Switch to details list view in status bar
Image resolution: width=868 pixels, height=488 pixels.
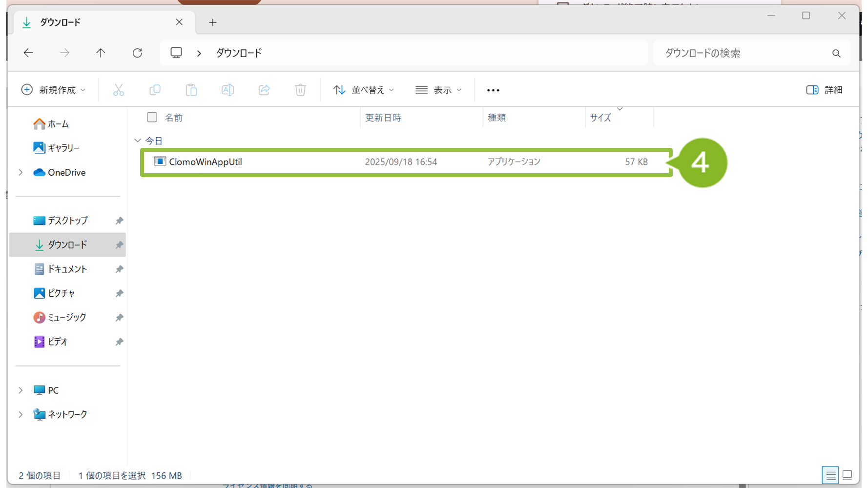pos(830,475)
